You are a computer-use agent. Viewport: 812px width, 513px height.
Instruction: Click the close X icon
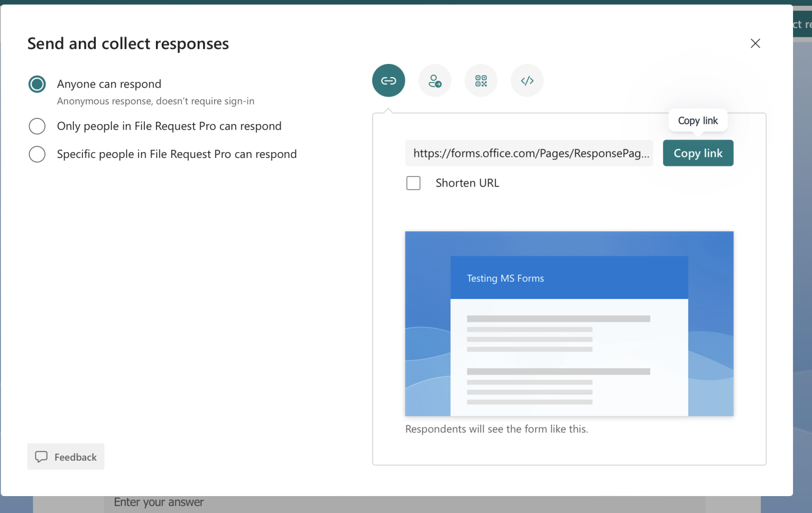click(755, 43)
